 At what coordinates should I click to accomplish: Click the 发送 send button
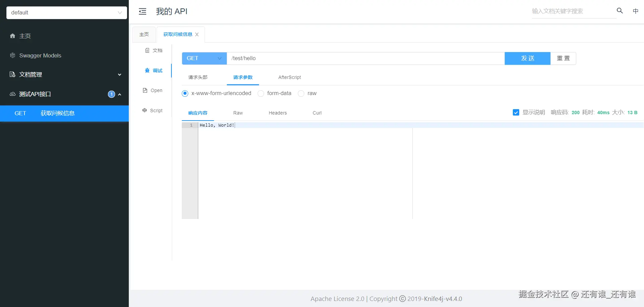(528, 58)
